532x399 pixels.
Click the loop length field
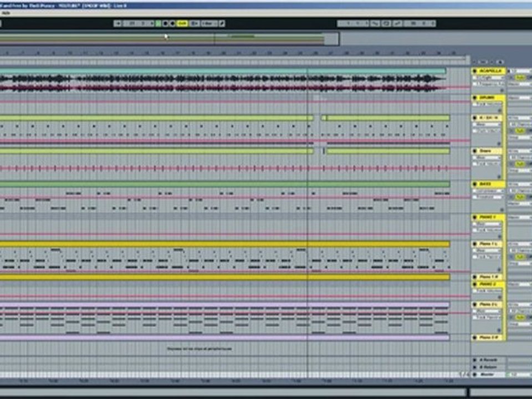[x=421, y=23]
